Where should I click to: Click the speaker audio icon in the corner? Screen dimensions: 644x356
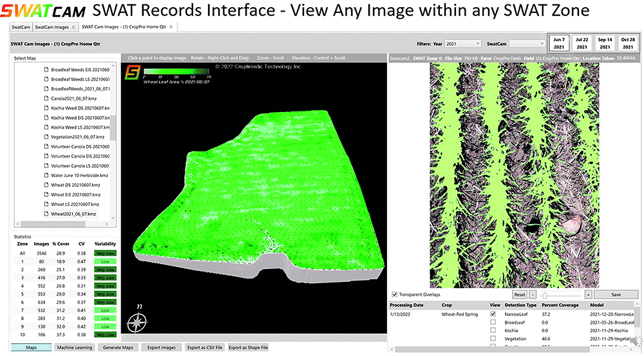point(636,341)
